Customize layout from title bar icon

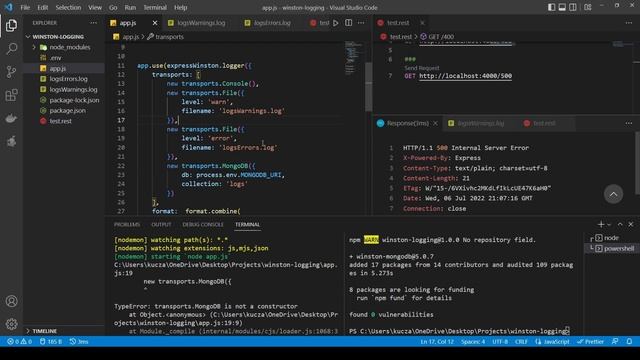(588, 7)
